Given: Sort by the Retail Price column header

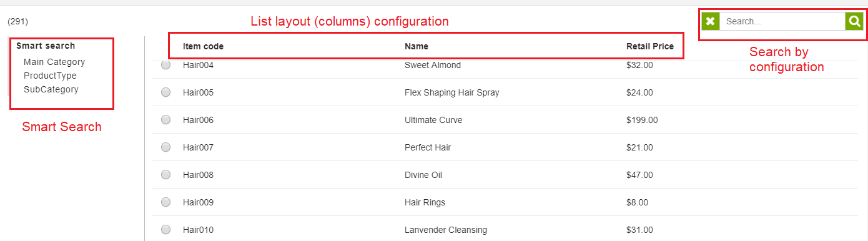Looking at the screenshot, I should 650,46.
